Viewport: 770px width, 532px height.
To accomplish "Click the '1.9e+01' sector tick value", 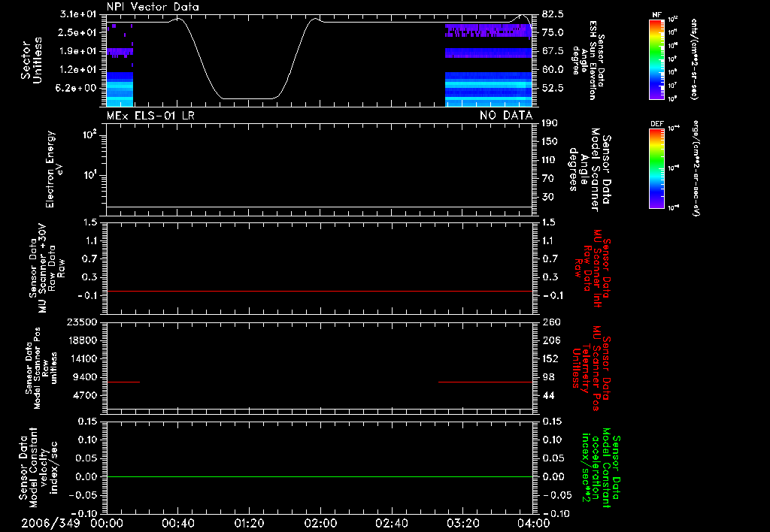I will click(77, 51).
